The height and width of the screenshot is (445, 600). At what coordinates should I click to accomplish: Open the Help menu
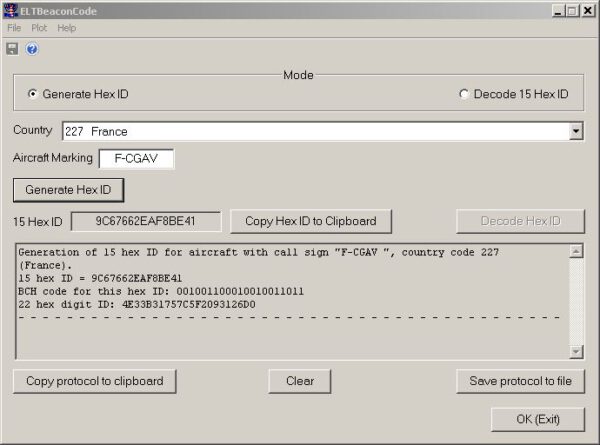(x=66, y=28)
